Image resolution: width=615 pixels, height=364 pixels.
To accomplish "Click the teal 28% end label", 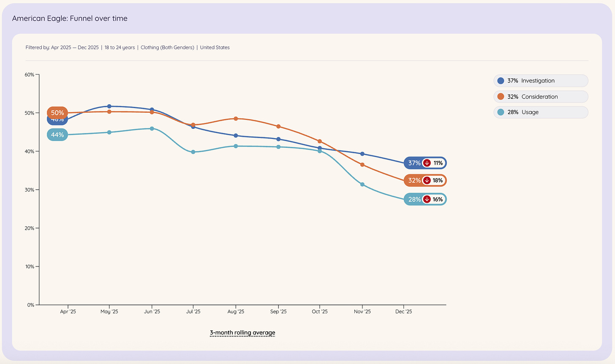I will [425, 199].
